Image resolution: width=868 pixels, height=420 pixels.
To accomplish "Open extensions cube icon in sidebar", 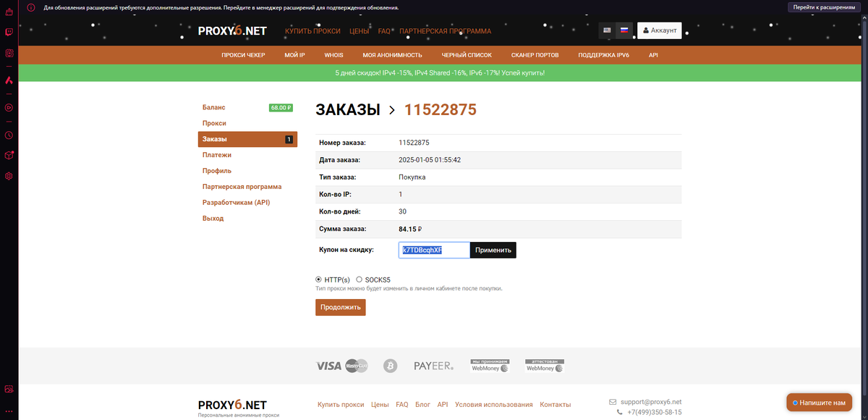I will click(x=9, y=155).
